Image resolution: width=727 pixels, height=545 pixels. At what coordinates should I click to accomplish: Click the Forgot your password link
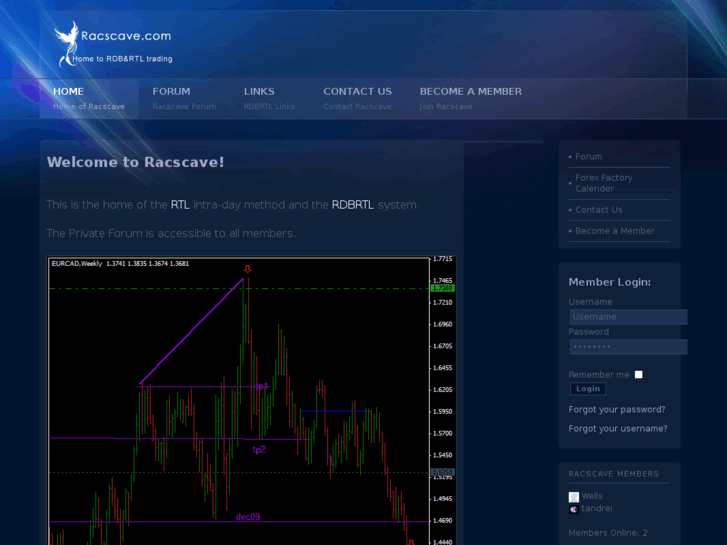(x=617, y=409)
